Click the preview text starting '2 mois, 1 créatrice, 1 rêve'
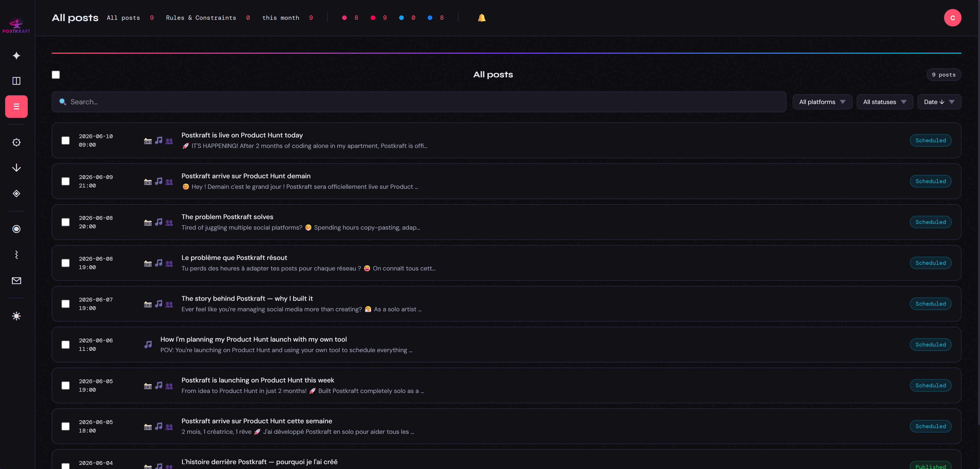The height and width of the screenshot is (469, 980). coord(298,432)
